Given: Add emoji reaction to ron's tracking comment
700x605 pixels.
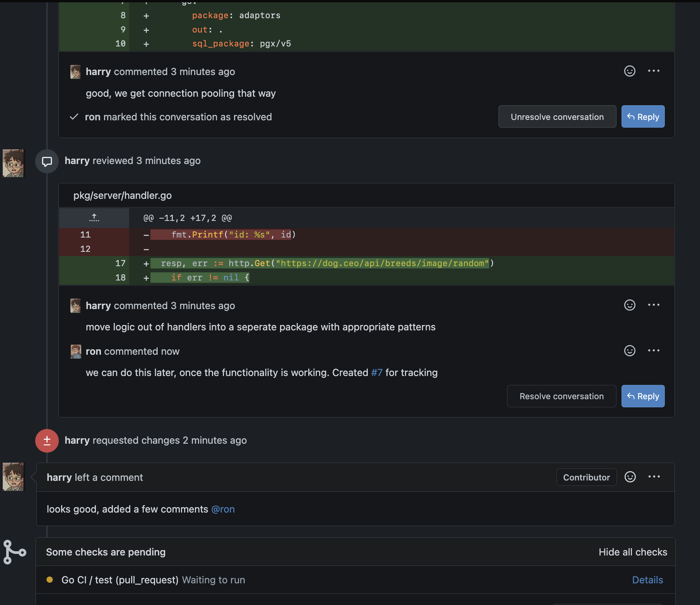Looking at the screenshot, I should click(630, 351).
